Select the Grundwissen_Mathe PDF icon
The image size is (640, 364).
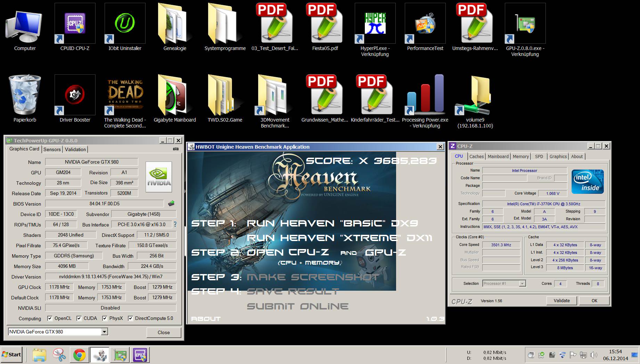click(x=325, y=99)
